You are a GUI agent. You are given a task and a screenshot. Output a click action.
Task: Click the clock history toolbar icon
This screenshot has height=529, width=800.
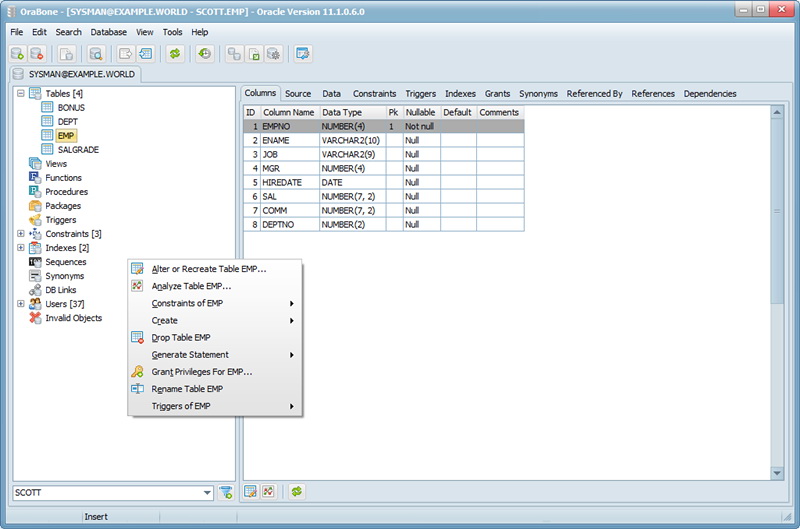[x=204, y=54]
